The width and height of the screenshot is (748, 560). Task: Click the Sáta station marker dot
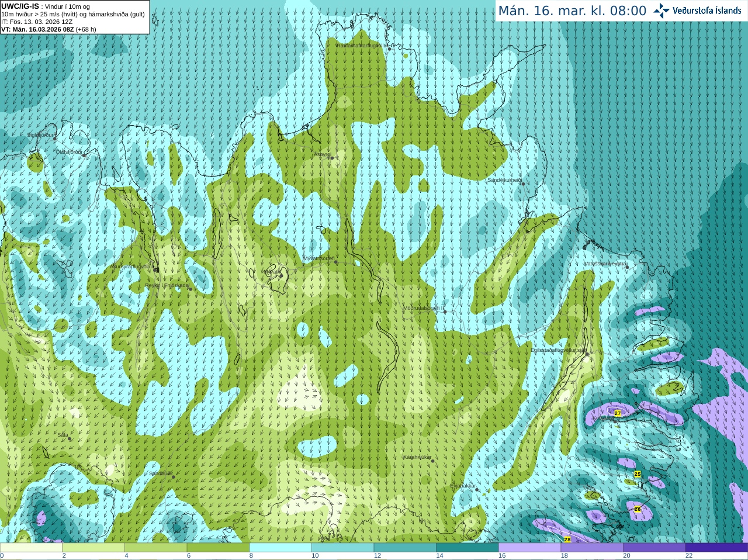tap(68, 438)
